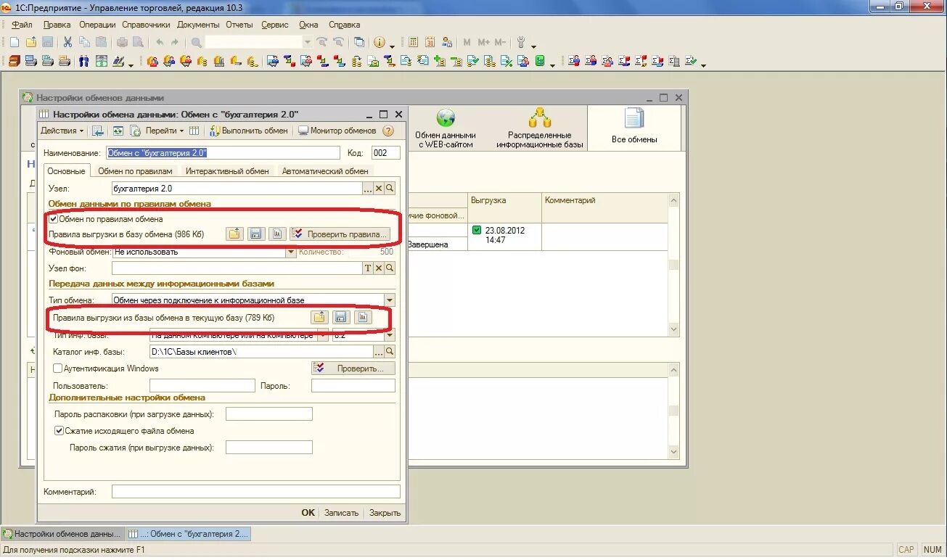Toggle Обмен по правилам обмена checkbox
Viewport: 947px width, 560px height.
(54, 218)
